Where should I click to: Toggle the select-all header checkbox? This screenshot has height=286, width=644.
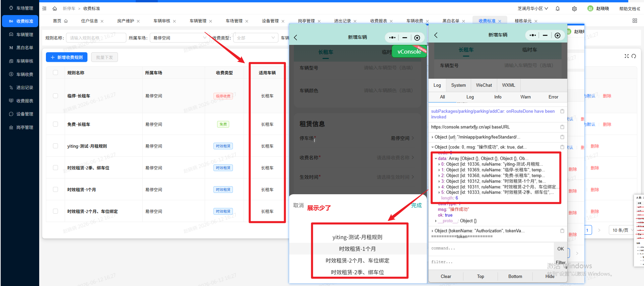pos(56,72)
